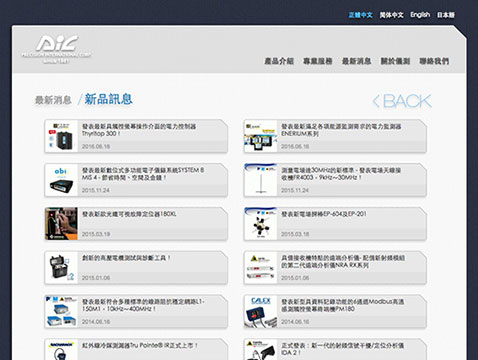Open the 180XL news title
The height and width of the screenshot is (360, 478).
(129, 214)
